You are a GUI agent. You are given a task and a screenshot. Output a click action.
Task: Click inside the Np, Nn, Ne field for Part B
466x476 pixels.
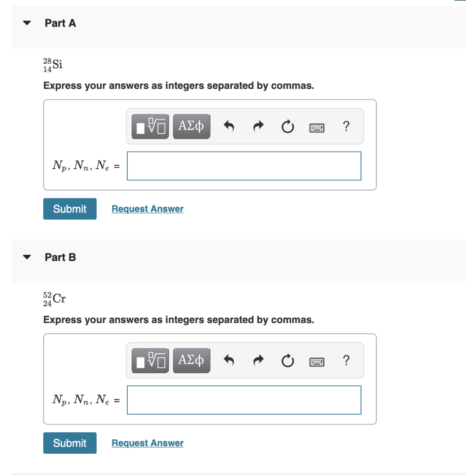point(244,400)
